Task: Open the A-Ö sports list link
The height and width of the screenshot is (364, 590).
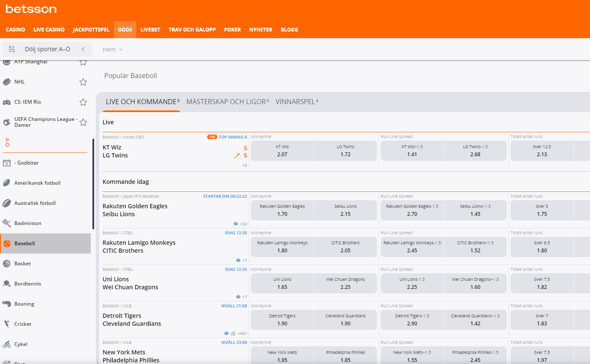Action: (x=7, y=142)
